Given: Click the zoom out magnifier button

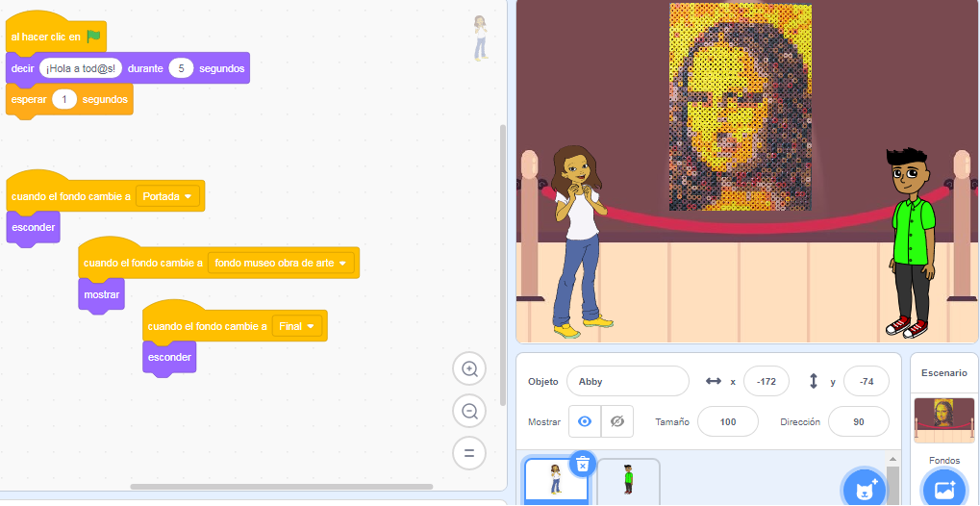Looking at the screenshot, I should [x=469, y=411].
